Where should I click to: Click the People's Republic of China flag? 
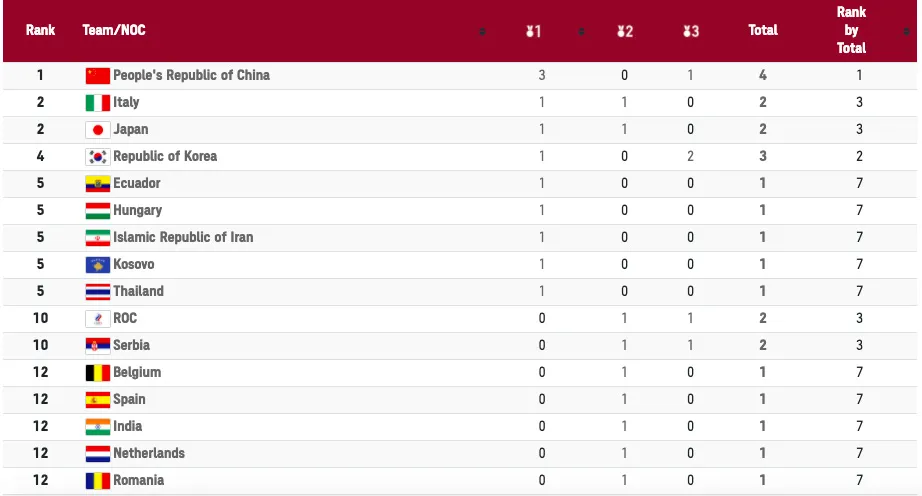tap(97, 75)
